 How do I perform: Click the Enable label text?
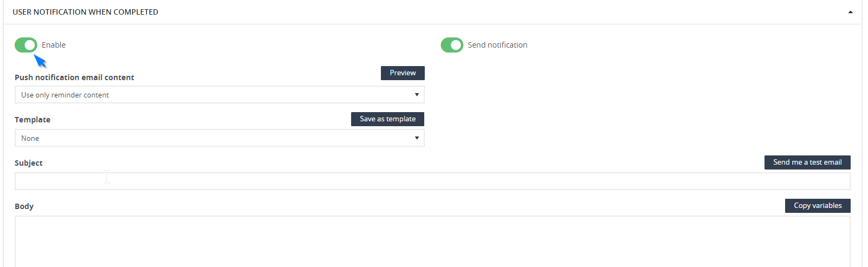(x=54, y=45)
